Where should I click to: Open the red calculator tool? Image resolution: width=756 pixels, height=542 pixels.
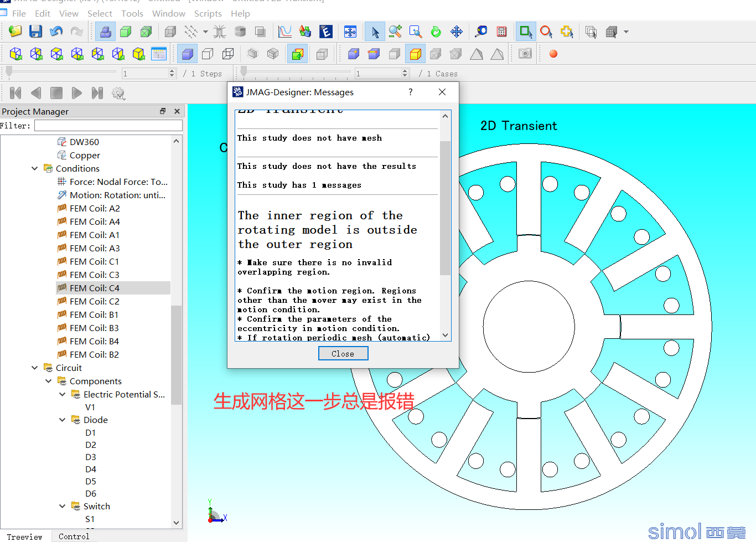pos(501,32)
